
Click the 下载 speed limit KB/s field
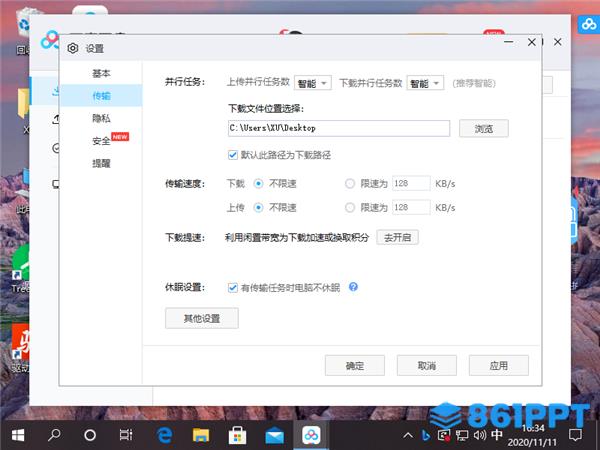(x=411, y=183)
